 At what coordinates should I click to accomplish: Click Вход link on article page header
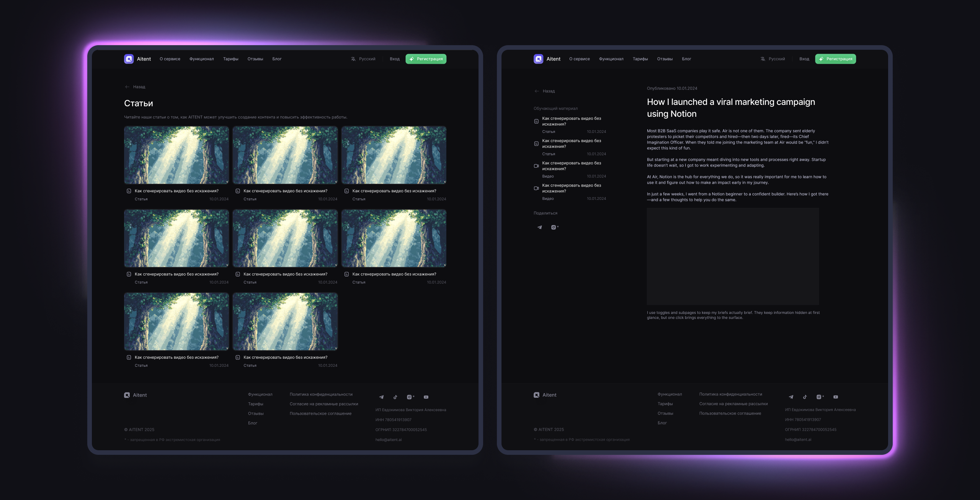click(804, 59)
